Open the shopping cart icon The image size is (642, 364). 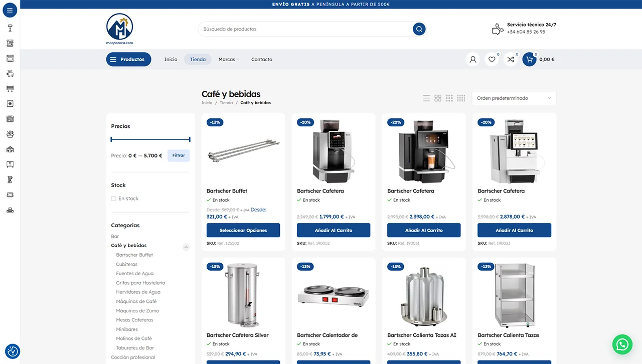[529, 59]
